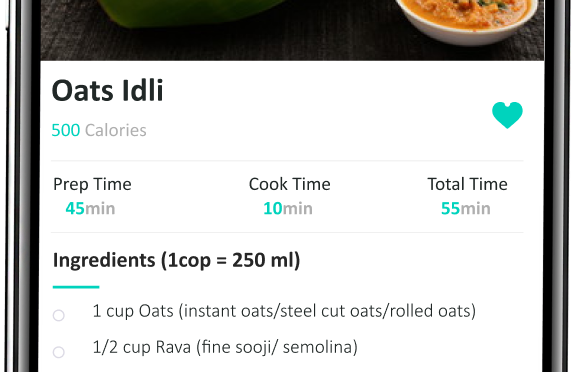Select the Total Time heading
Screen dimensions: 575x372
467,184
